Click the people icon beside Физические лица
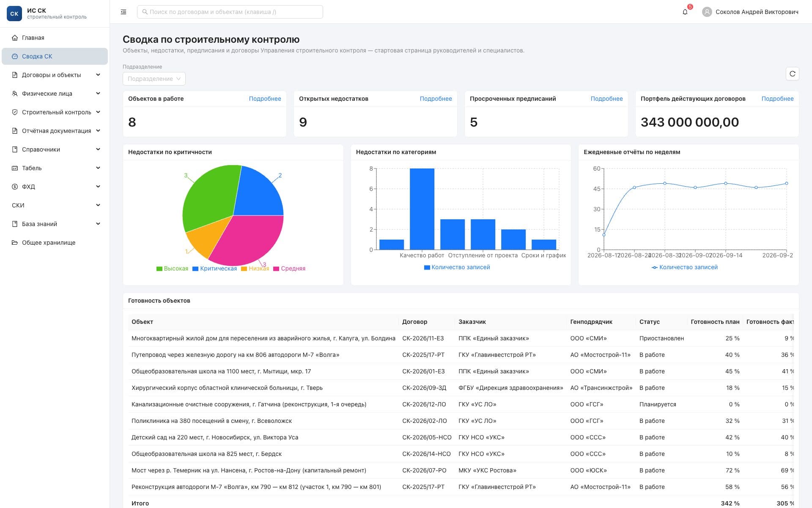The height and width of the screenshot is (508, 812). pyautogui.click(x=15, y=94)
